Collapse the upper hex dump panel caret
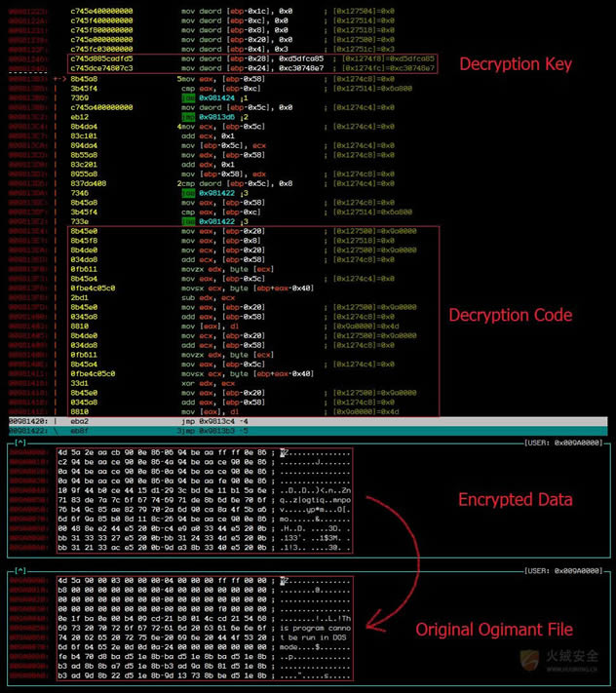The height and width of the screenshot is (693, 616). point(19,443)
